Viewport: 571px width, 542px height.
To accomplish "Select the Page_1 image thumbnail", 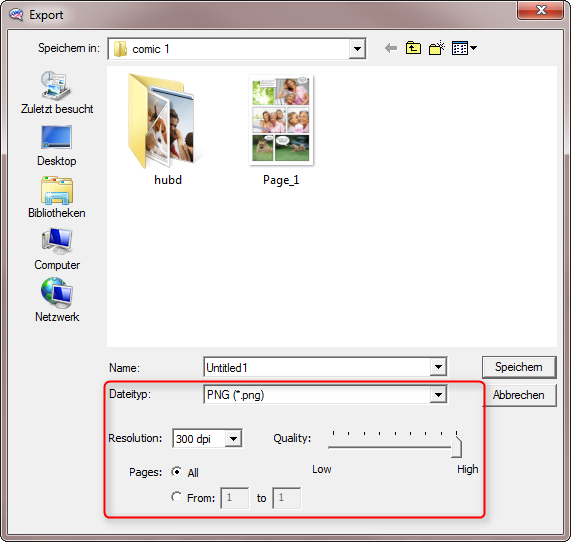I will coord(281,130).
